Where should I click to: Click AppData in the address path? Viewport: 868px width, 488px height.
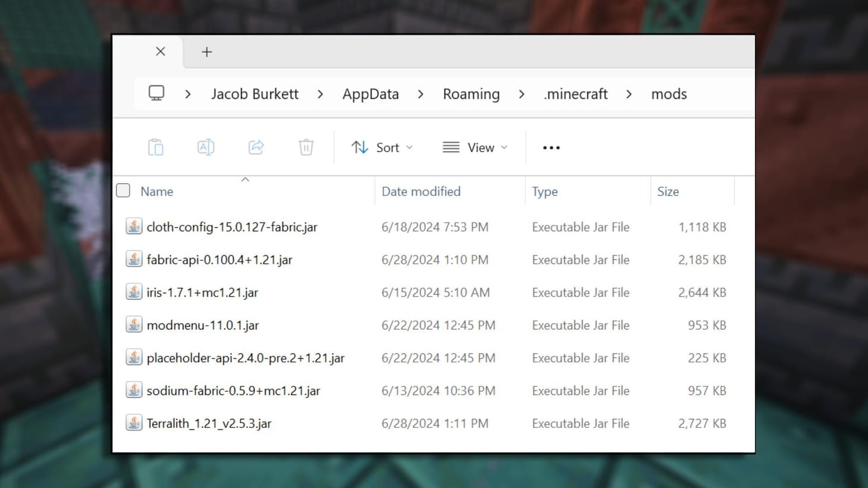click(x=370, y=93)
